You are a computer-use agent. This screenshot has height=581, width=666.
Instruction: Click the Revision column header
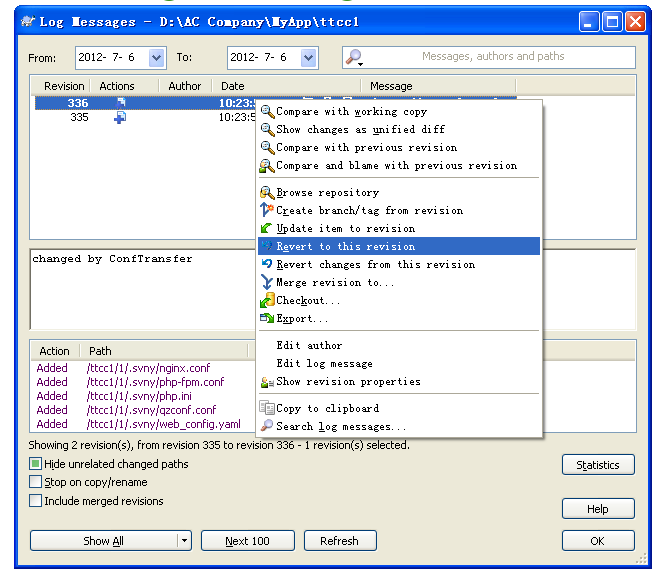tap(62, 86)
